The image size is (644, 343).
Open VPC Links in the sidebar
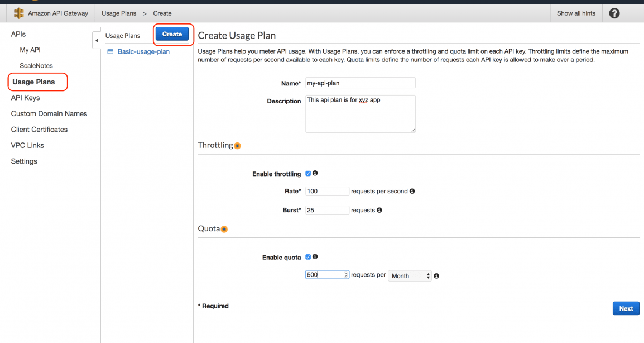(x=27, y=146)
